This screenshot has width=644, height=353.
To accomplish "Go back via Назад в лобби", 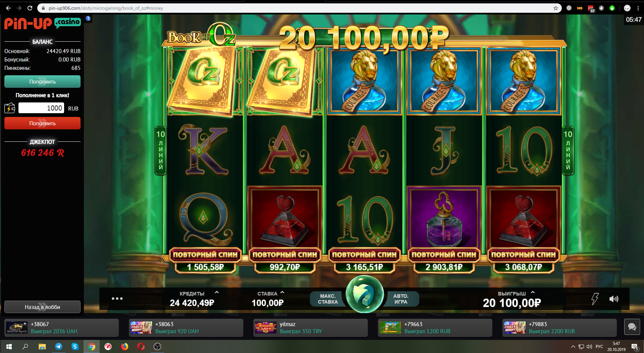I will [x=42, y=307].
